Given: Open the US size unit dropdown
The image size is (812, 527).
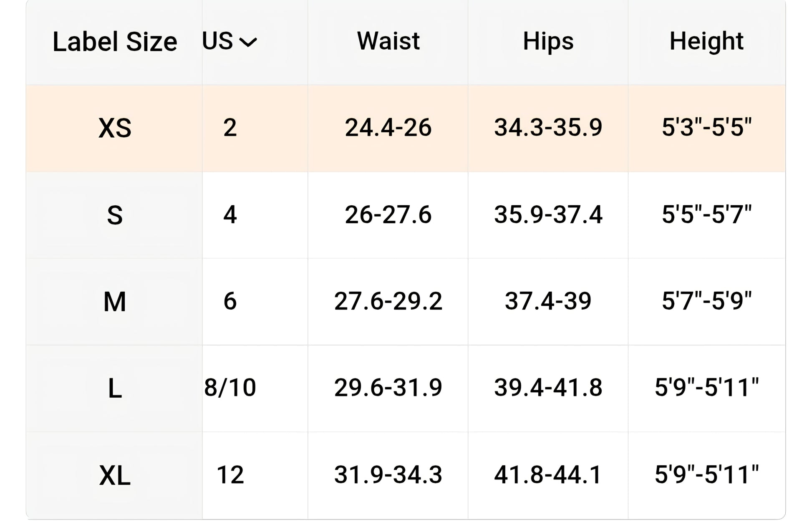Looking at the screenshot, I should [x=229, y=41].
